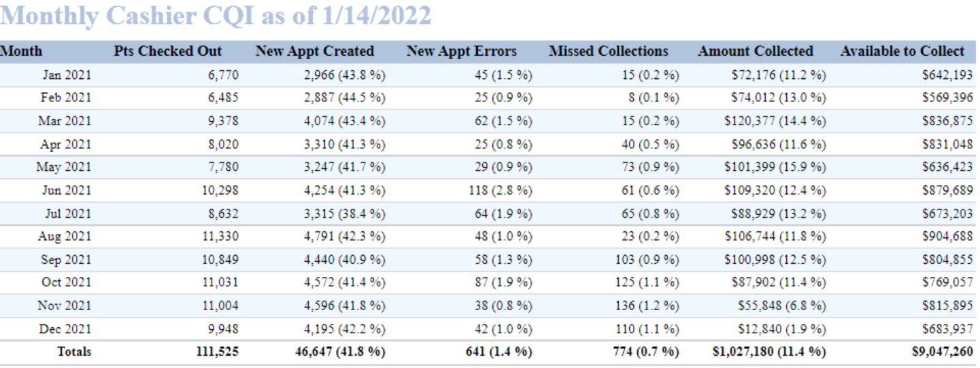This screenshot has width=980, height=368.
Task: Select the 'Jul 2021' month cell
Action: coord(68,214)
